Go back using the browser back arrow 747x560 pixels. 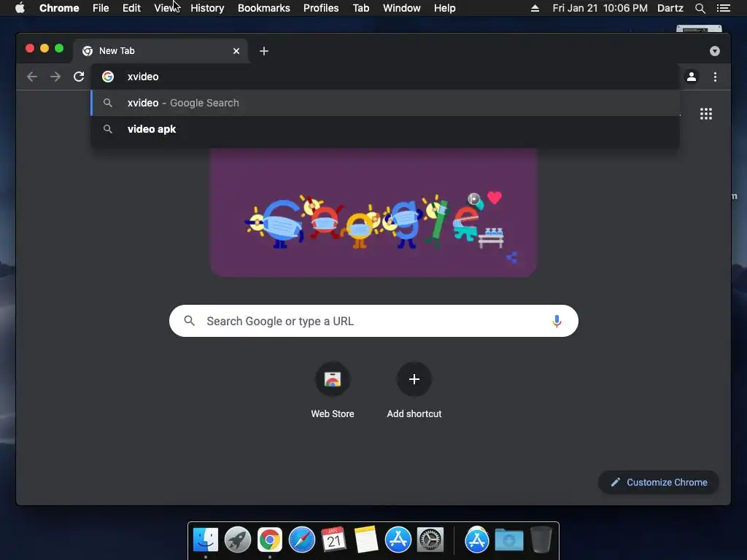pyautogui.click(x=32, y=77)
